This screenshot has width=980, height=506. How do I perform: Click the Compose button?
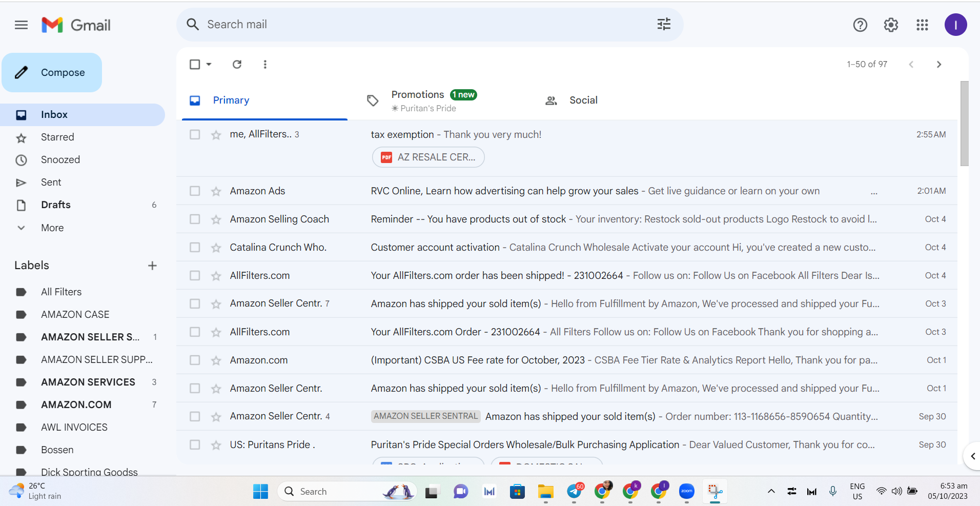[52, 72]
